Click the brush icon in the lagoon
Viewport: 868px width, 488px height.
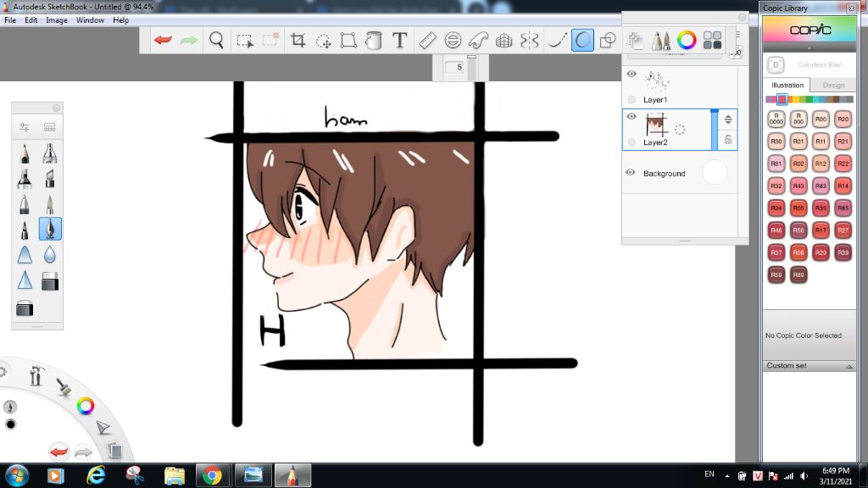pos(64,386)
